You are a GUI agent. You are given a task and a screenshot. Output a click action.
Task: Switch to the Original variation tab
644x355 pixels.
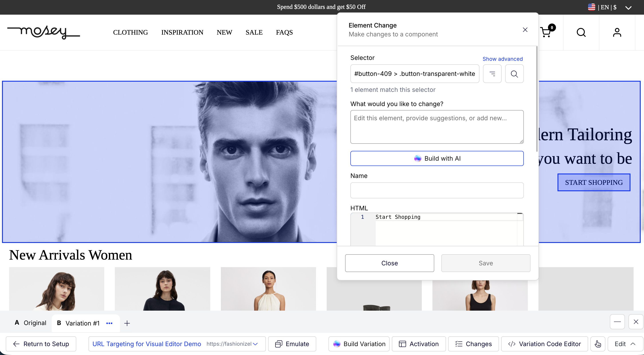coord(31,323)
